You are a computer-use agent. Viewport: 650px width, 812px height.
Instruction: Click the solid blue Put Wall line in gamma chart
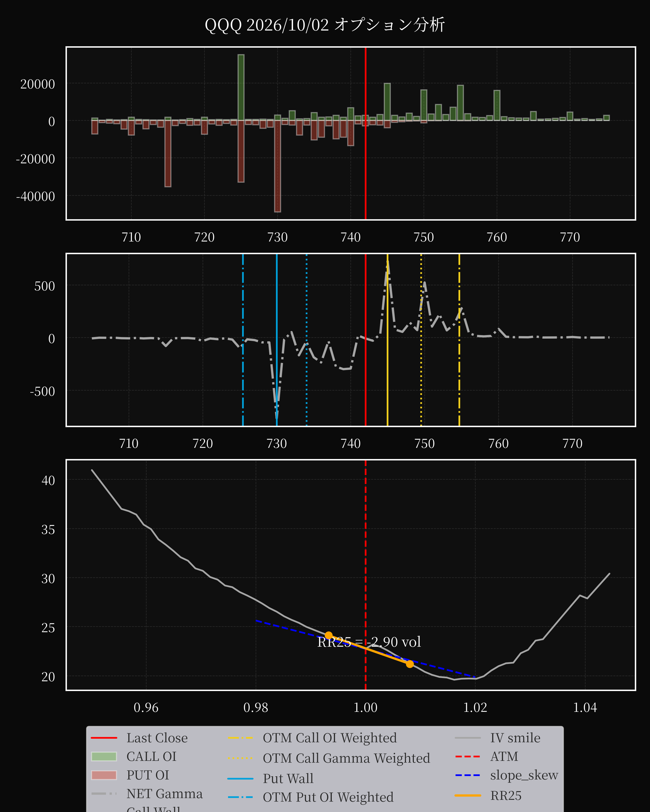point(277,340)
